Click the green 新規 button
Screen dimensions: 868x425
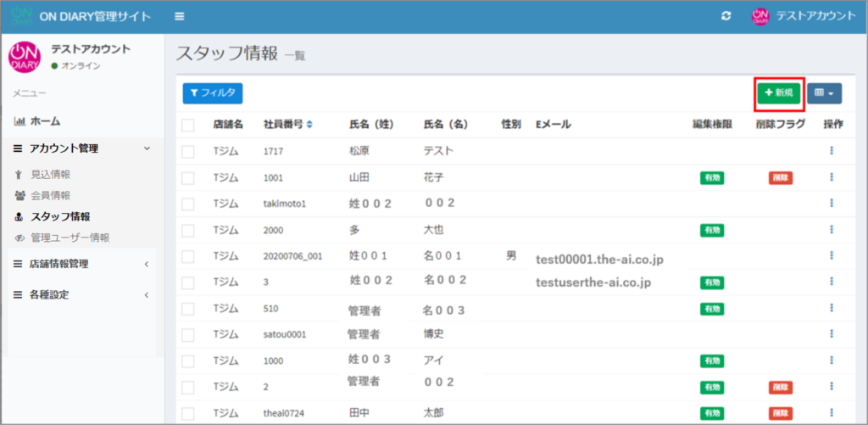tap(778, 92)
